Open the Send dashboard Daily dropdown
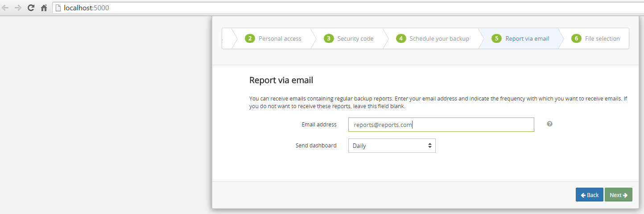 [392, 146]
